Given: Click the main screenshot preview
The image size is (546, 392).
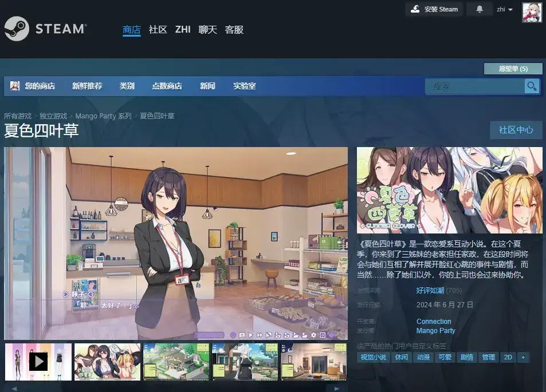Looking at the screenshot, I should pos(176,243).
